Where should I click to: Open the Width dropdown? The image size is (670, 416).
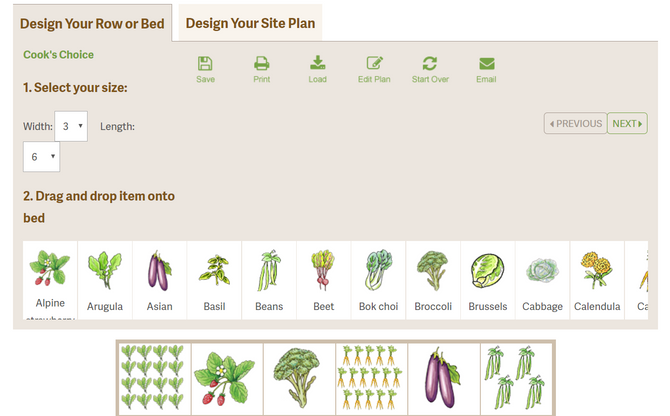pos(71,126)
